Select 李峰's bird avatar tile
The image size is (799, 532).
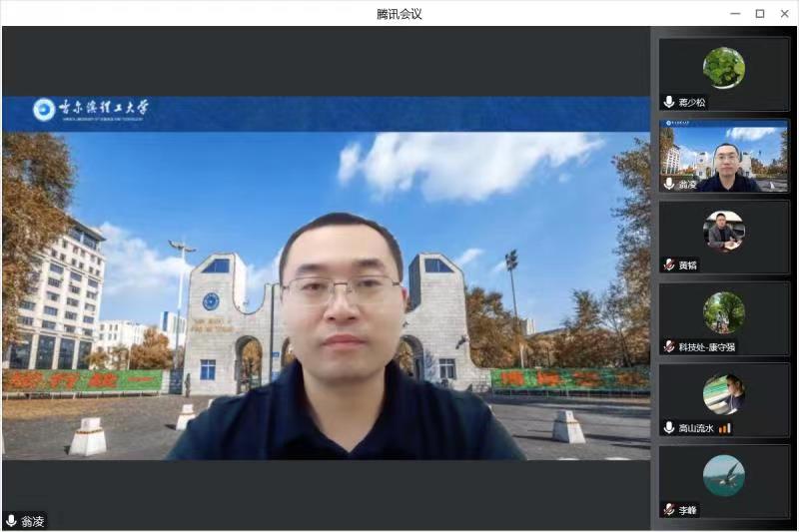723,475
